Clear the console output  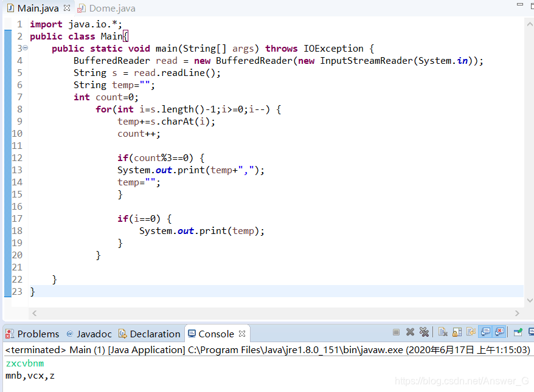point(443,332)
